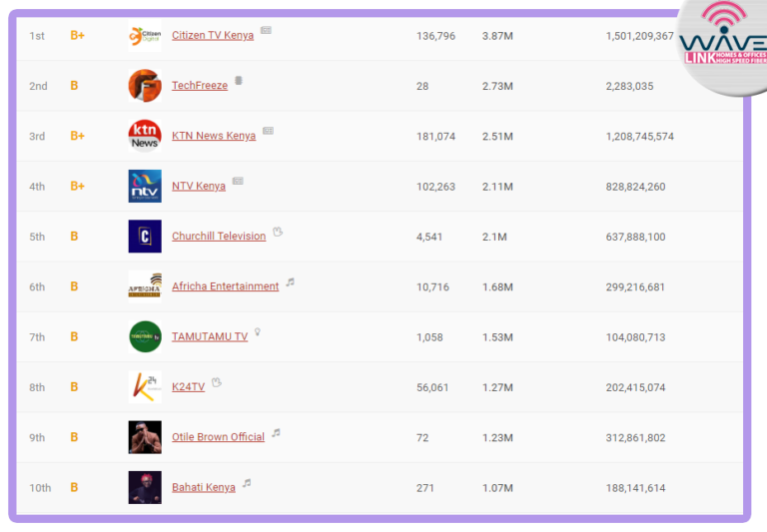Click the B+ grade in KTN News row
Viewport: 767px width, 532px height.
(x=77, y=136)
